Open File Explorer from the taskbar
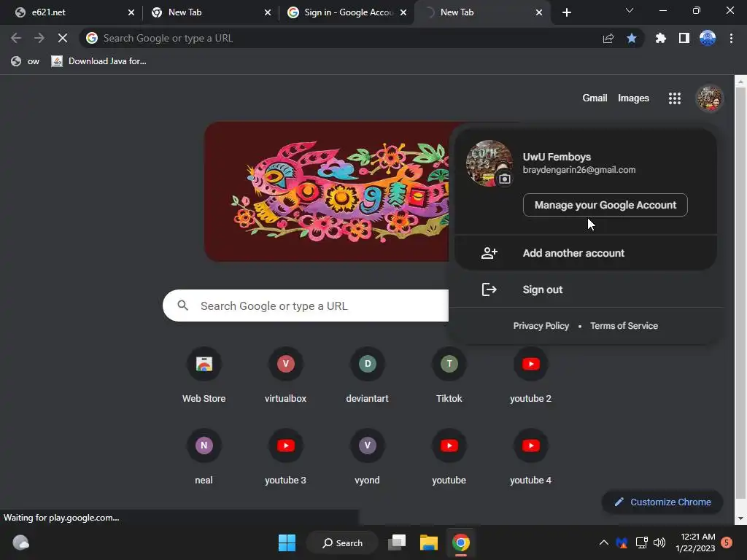The image size is (747, 560). coord(428,542)
